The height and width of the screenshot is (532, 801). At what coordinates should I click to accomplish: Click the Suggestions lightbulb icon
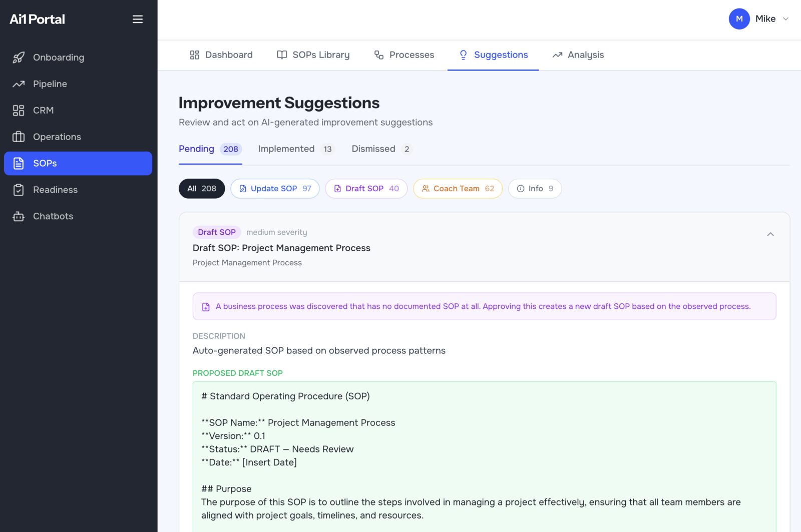point(463,55)
